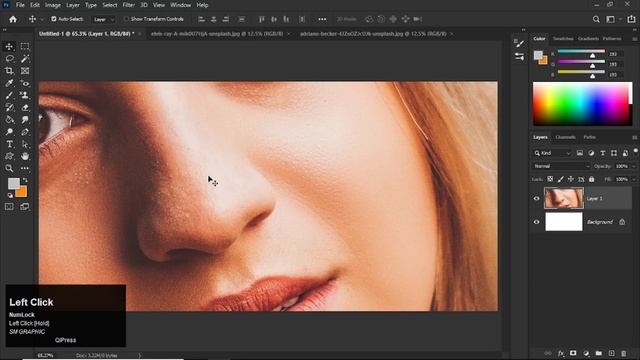640x360 pixels.
Task: Select the Custom Shape tool
Action: tap(9, 156)
